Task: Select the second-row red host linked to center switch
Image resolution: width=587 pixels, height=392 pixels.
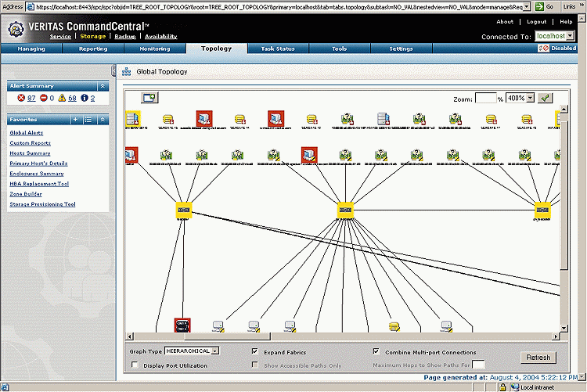Action: pos(310,154)
